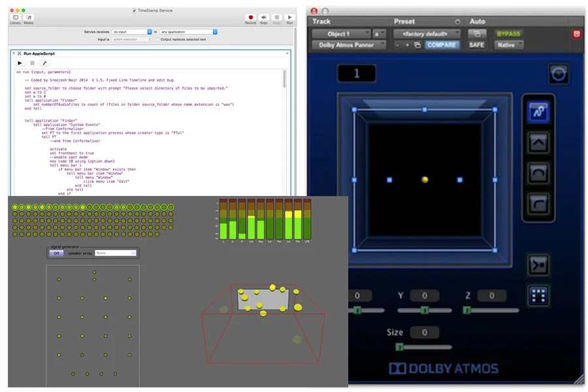Screen dimensions: 588x392
Task: Click the object number field showing 1
Action: 357,73
